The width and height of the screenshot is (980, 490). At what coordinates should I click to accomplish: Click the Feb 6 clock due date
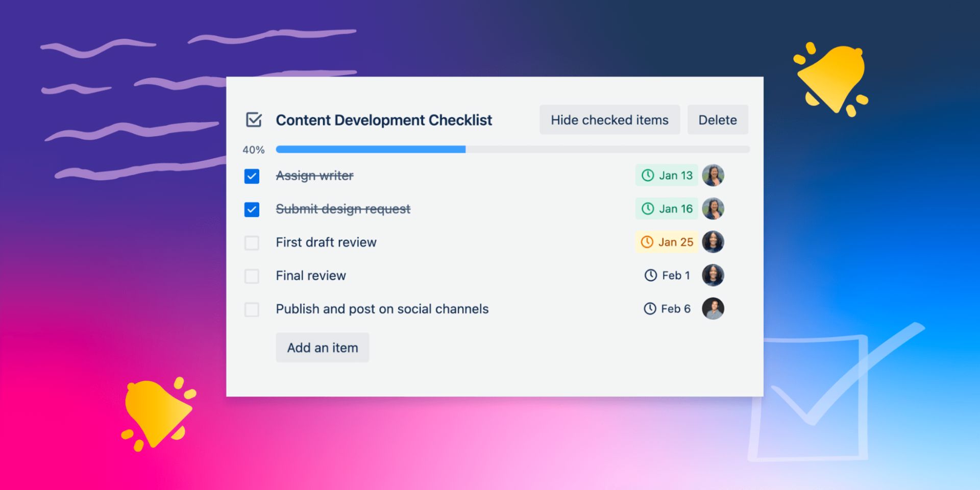click(667, 309)
